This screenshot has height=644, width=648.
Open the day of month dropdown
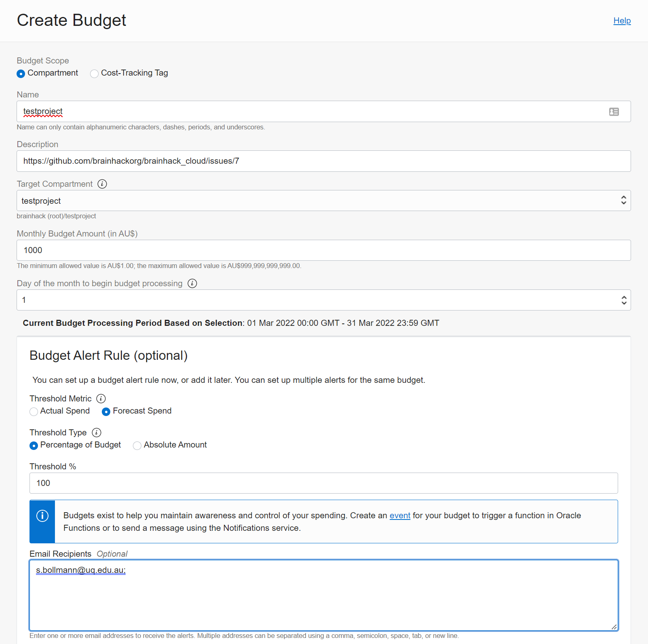coord(324,300)
